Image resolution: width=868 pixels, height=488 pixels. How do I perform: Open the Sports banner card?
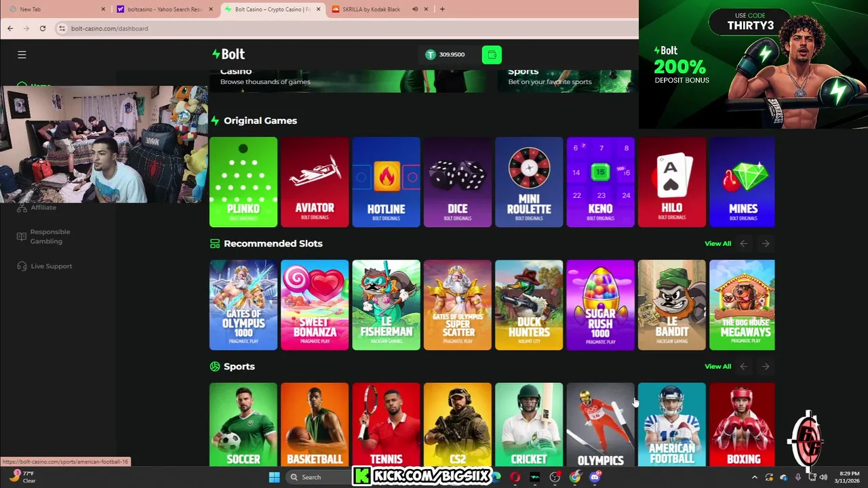pyautogui.click(x=568, y=81)
